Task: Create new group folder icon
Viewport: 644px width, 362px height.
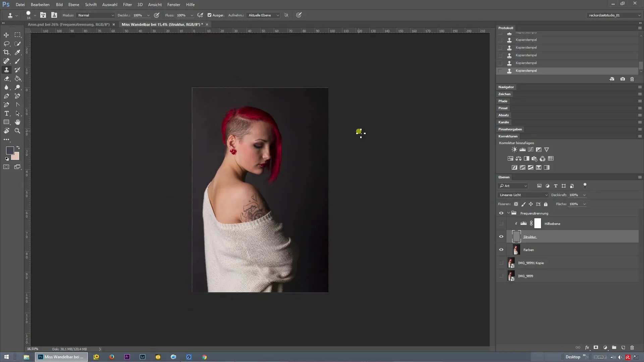Action: [x=614, y=348]
